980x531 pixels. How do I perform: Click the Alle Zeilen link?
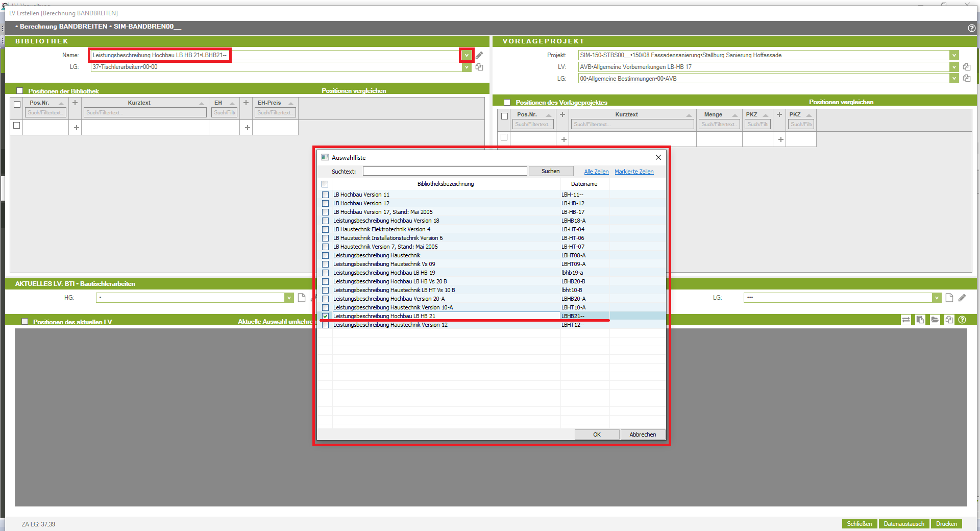[596, 172]
